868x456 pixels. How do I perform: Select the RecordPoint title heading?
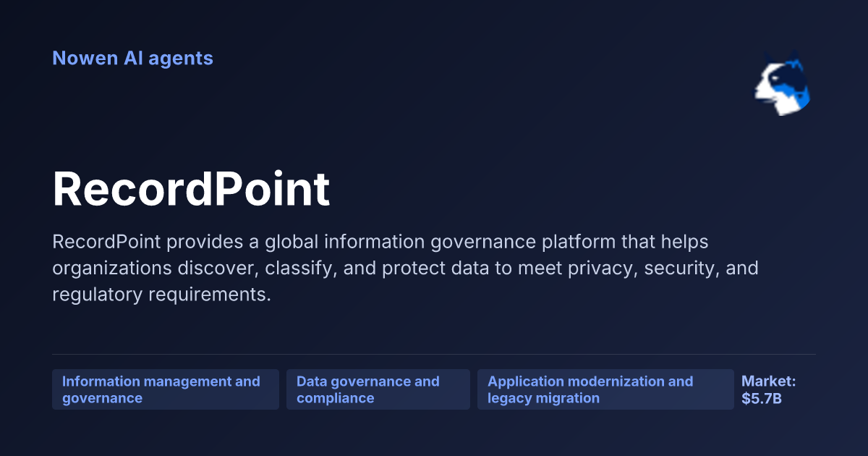pos(191,190)
